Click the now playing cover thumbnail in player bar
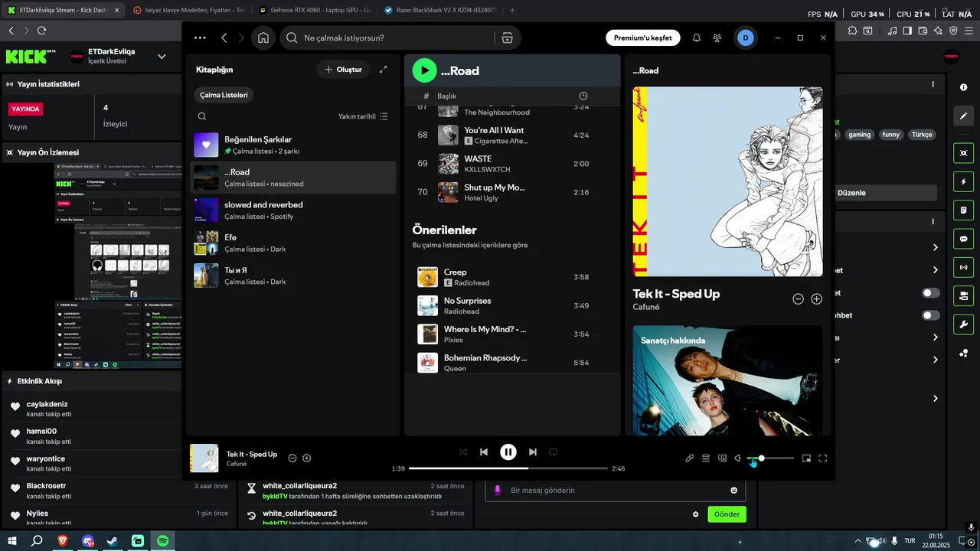The width and height of the screenshot is (980, 551). coord(204,458)
